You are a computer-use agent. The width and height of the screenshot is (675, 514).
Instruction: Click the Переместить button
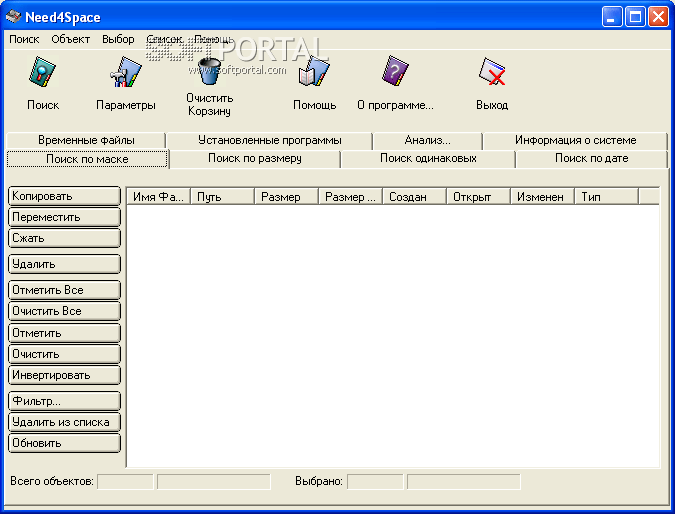[x=64, y=217]
